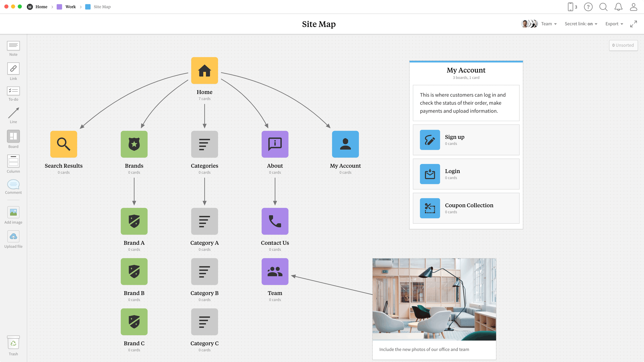Navigate to the Work breadcrumb
This screenshot has height=362, width=644.
pyautogui.click(x=70, y=6)
